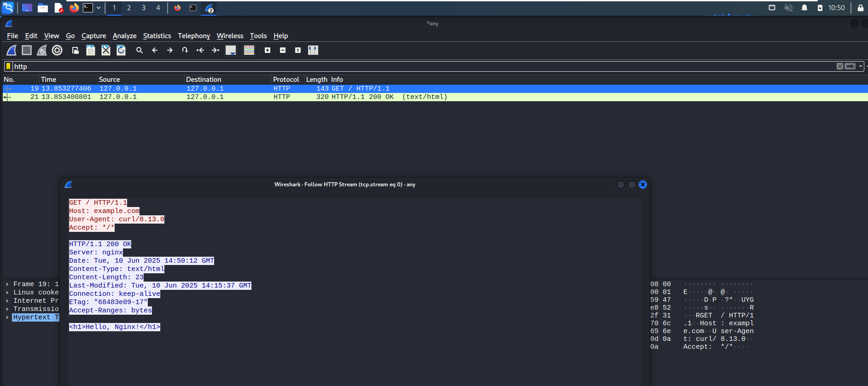Screen dimensions: 868x386
Task: Click the <h1>Hello, Nginx!</h1> body text
Action: [115, 327]
